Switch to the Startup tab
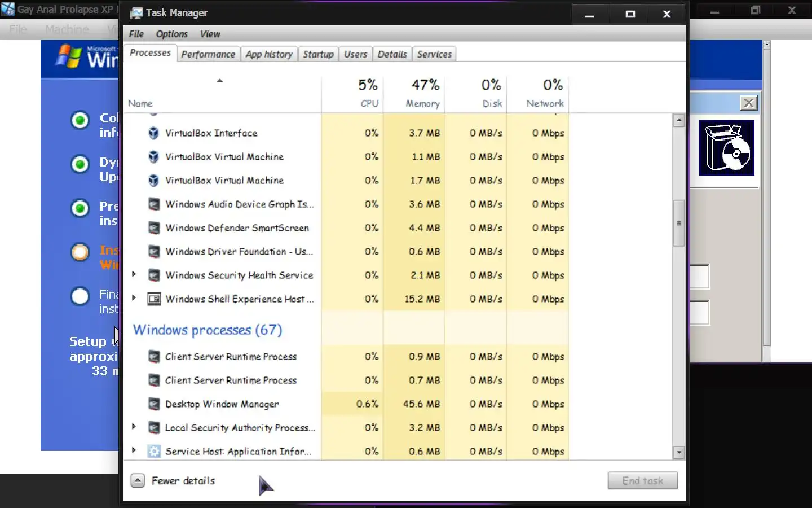812x508 pixels. click(x=318, y=54)
